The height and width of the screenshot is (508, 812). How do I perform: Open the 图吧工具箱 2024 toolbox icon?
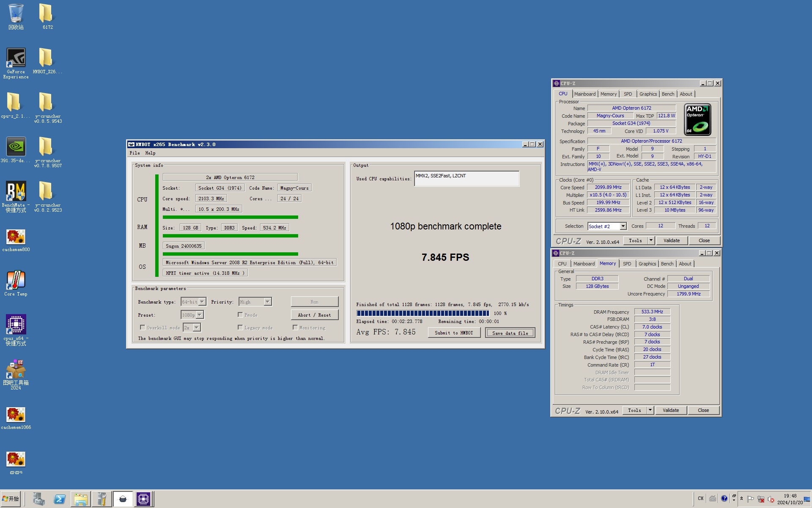pyautogui.click(x=16, y=375)
